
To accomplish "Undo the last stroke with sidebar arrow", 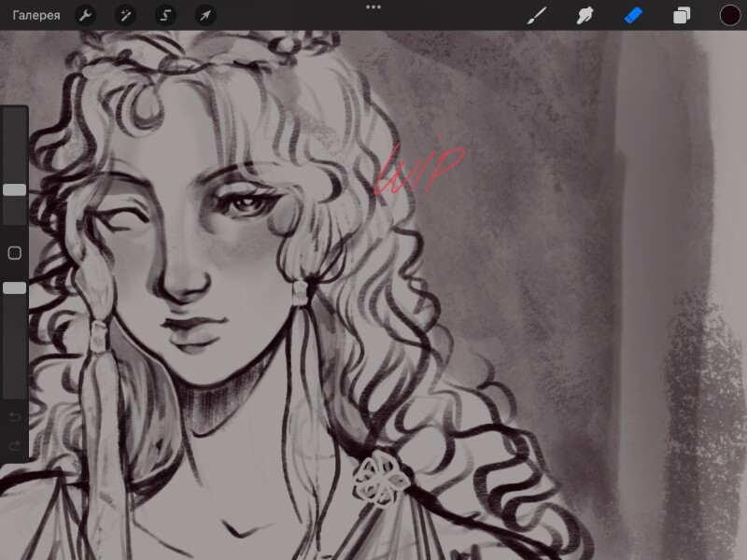I will pos(15,417).
